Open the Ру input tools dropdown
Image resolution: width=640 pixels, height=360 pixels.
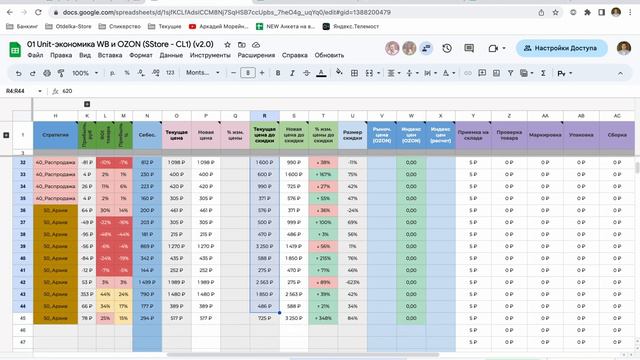point(565,73)
